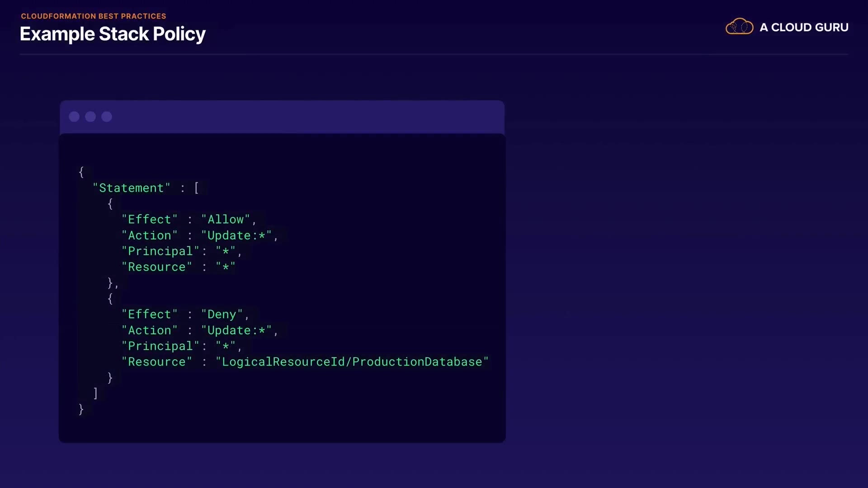Click the "Deny" effect value
Image resolution: width=868 pixels, height=488 pixels.
[222, 314]
